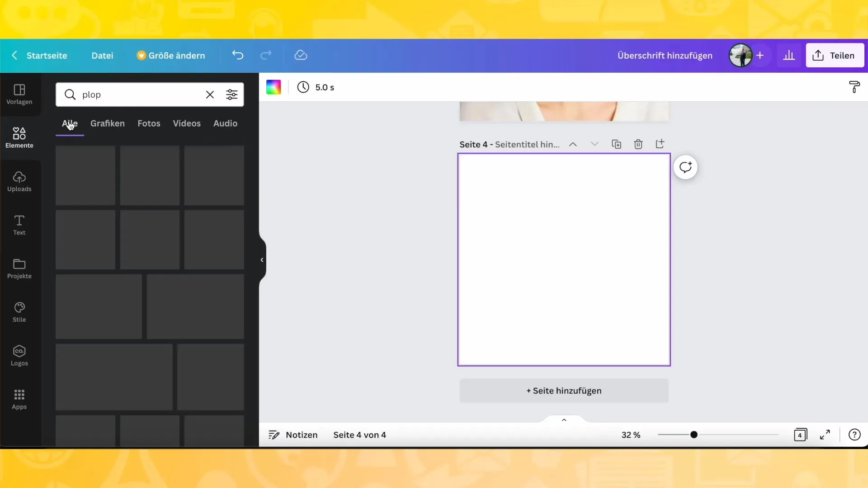Open Größe ändern resize option
Screen dimensions: 868x488
pyautogui.click(x=171, y=56)
